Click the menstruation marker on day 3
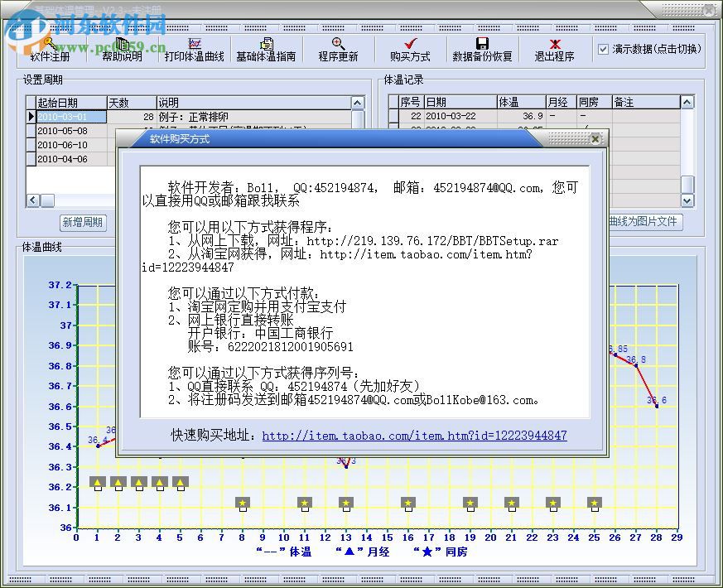 coord(139,482)
